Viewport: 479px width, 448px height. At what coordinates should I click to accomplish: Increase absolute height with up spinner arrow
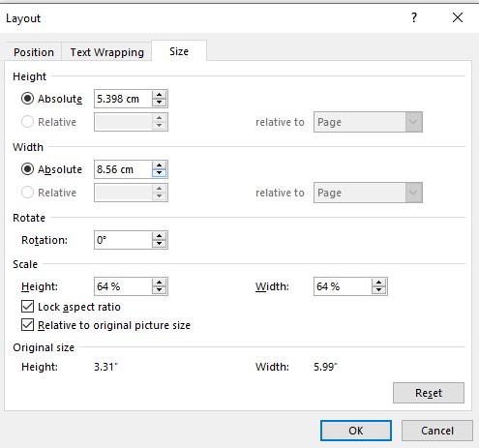(x=159, y=95)
